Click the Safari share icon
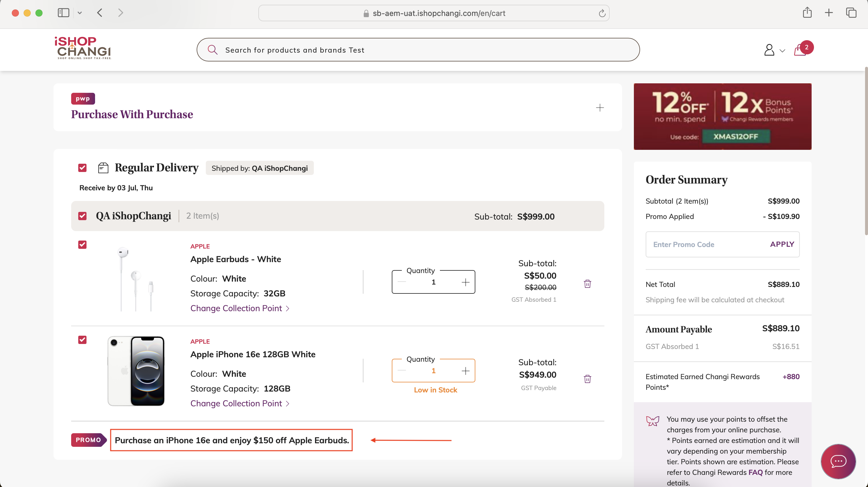This screenshot has width=868, height=487. [x=807, y=12]
